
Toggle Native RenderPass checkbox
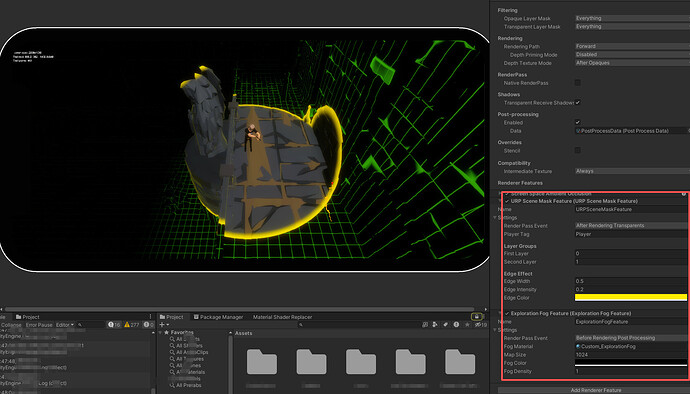point(578,83)
